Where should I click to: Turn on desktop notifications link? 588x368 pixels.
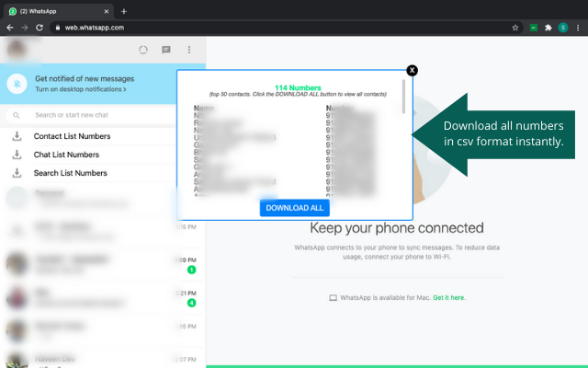[81, 89]
